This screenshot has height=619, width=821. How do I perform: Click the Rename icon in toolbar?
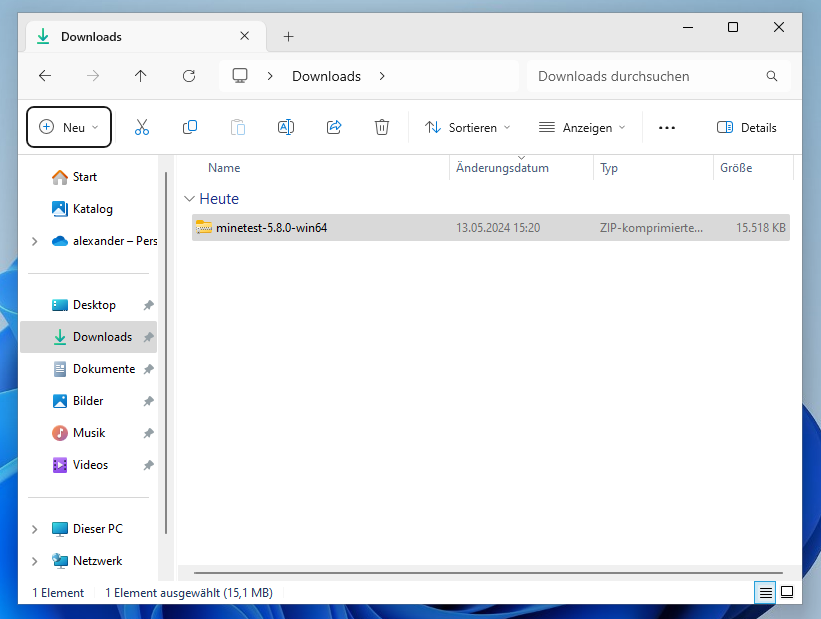286,127
